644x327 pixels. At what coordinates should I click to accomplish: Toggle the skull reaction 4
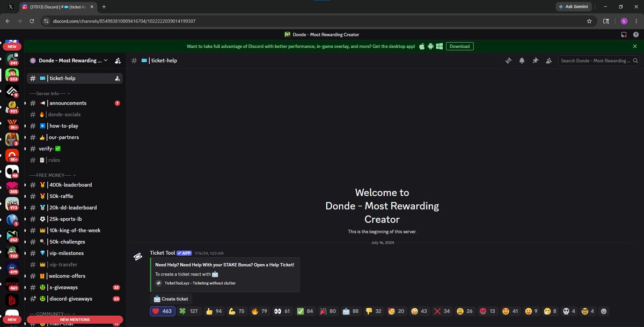click(570, 311)
